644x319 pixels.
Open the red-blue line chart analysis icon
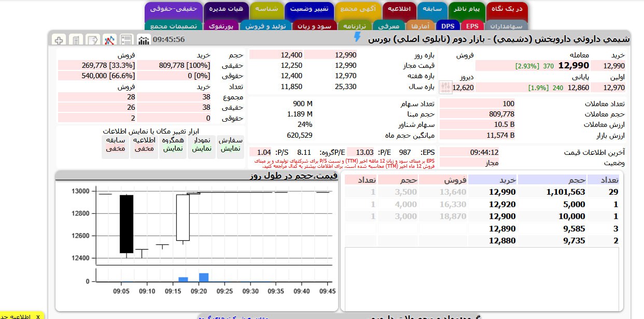point(109,40)
